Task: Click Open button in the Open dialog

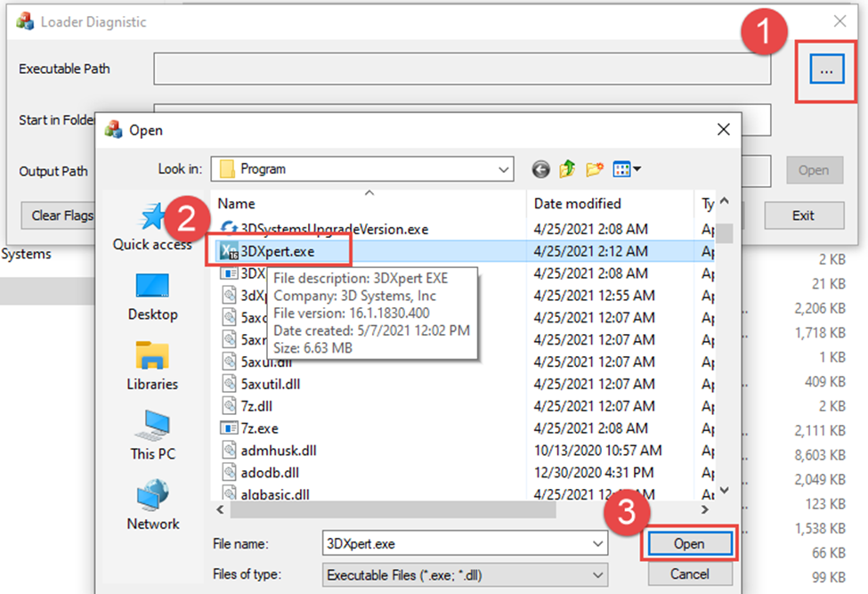Action: point(689,543)
